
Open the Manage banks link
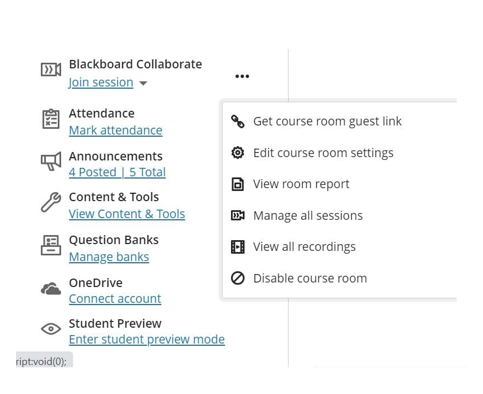coord(109,257)
